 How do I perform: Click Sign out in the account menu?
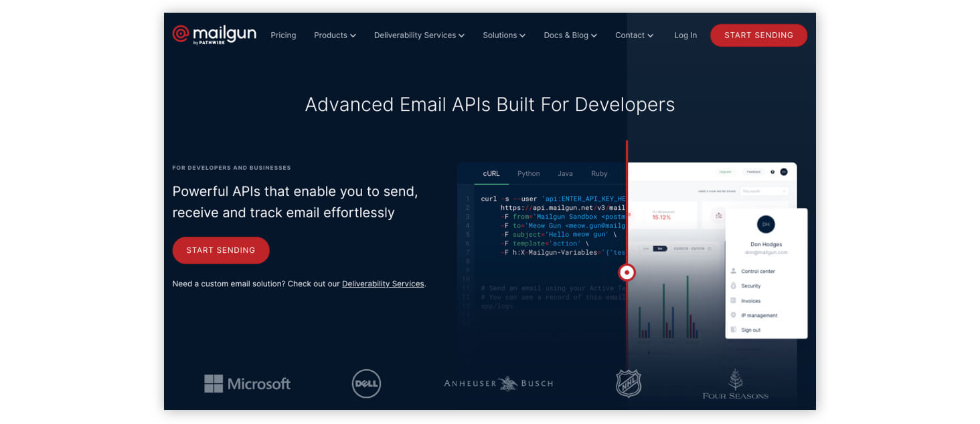tap(750, 330)
